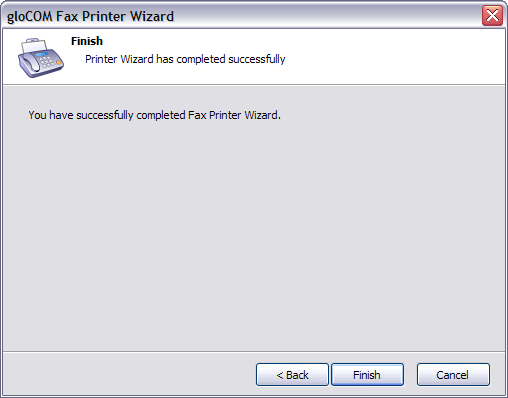The width and height of the screenshot is (508, 398).
Task: Click the word gloCOM in the title
Action: click(30, 16)
